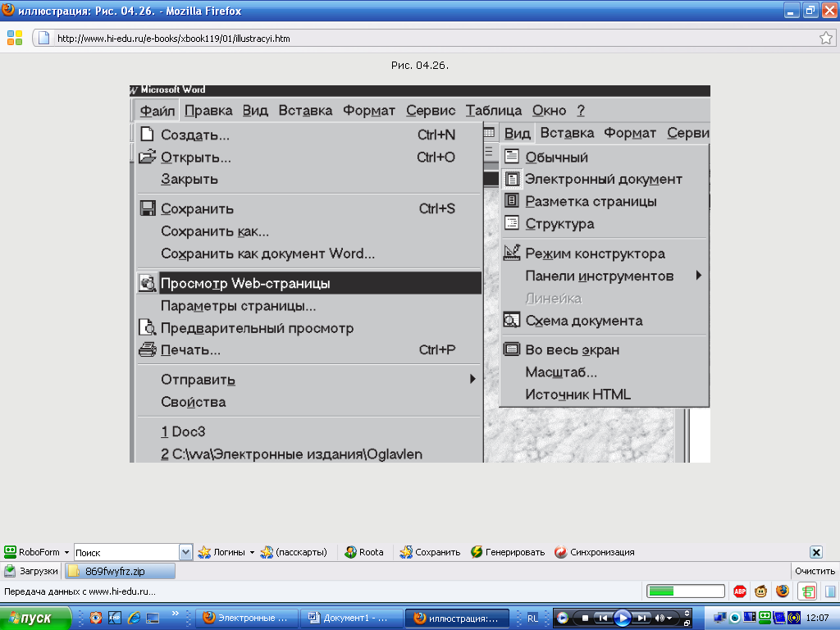840x630 pixels.
Task: Click the media player Next track button
Action: click(641, 619)
